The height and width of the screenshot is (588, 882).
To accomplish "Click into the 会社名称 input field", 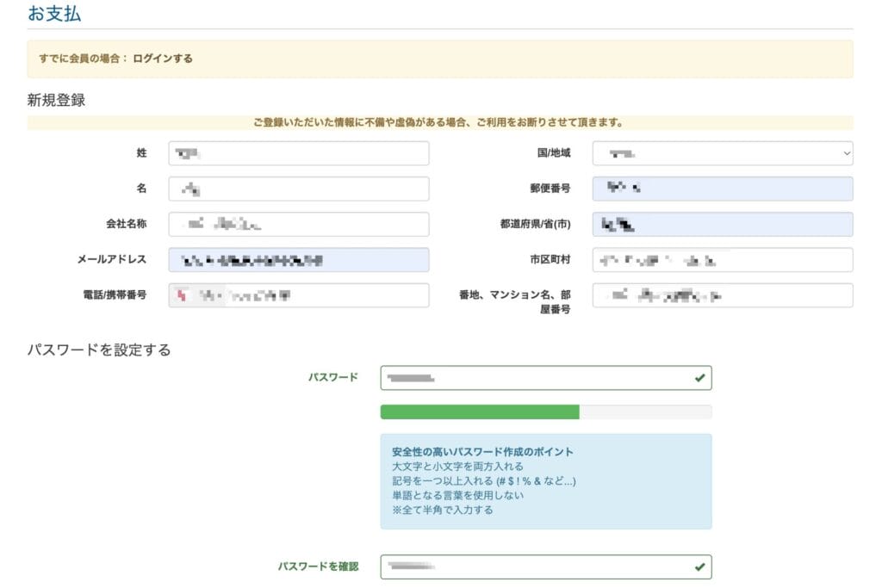I will 298,224.
